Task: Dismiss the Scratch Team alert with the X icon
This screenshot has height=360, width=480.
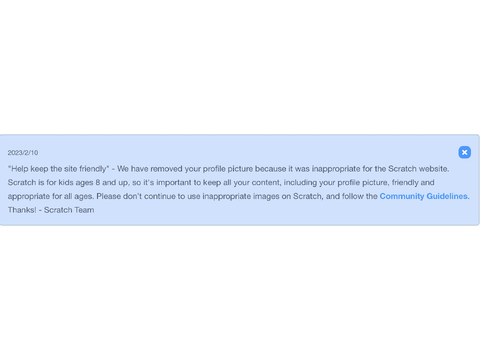Action: [464, 152]
